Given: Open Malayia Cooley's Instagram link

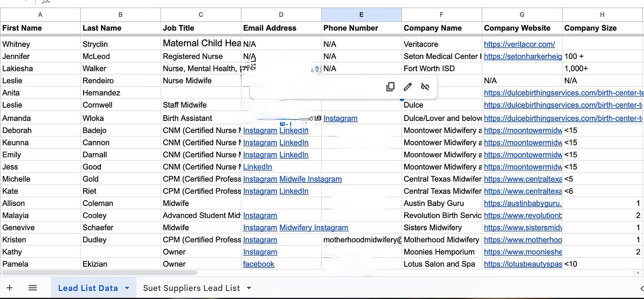Looking at the screenshot, I should 260,215.
